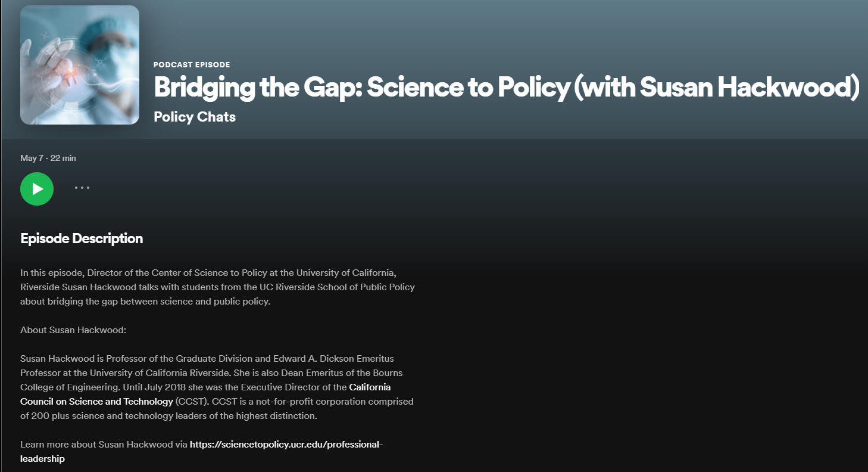Click "Learn more about Susan Hackwood via" text
This screenshot has height=472, width=868.
[x=104, y=445]
